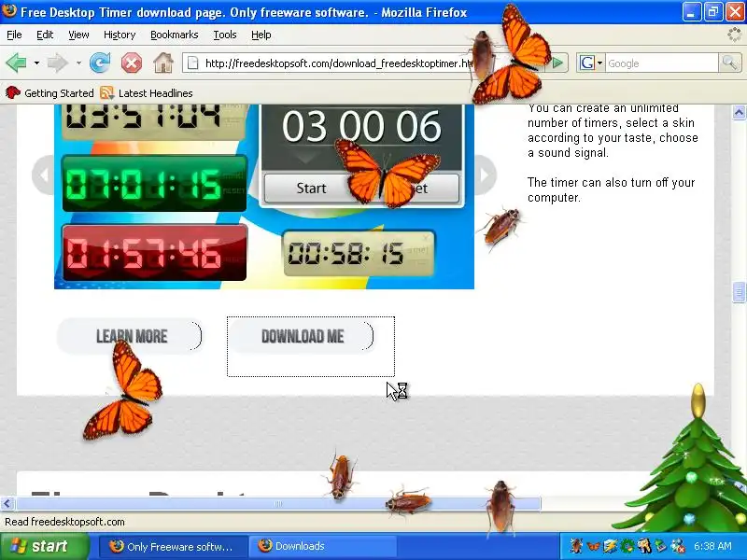Click the green Go arrow beside the address bar

(x=557, y=63)
